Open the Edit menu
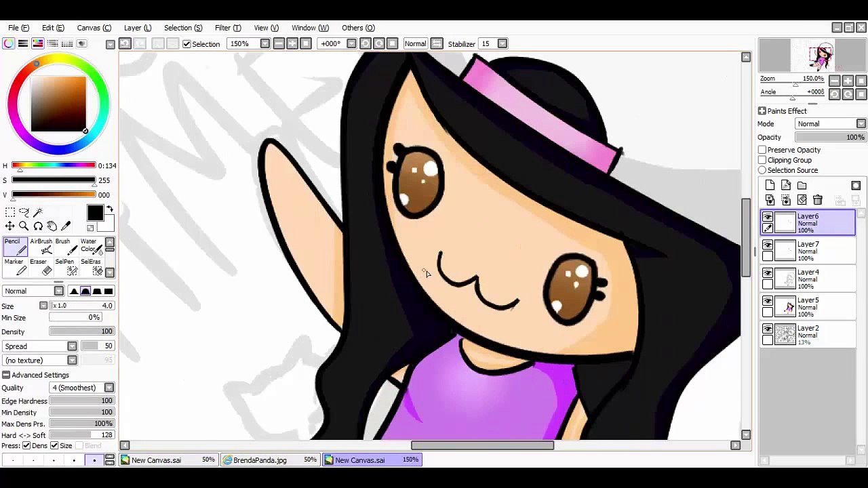Viewport: 868px width, 488px height. click(x=53, y=28)
